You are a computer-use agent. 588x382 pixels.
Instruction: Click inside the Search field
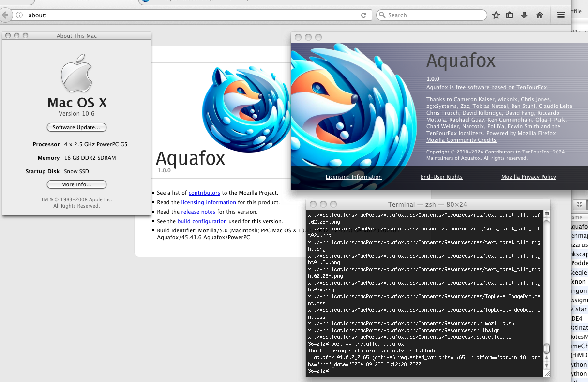click(431, 15)
